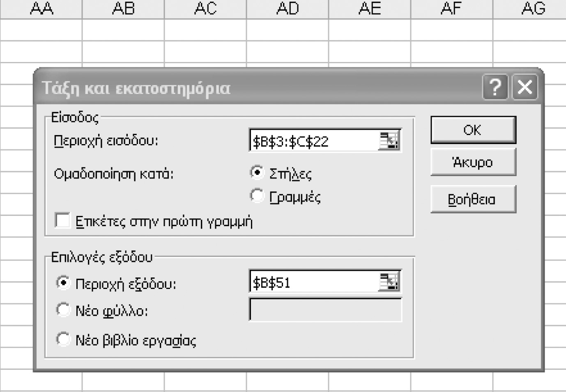The width and height of the screenshot is (566, 392).
Task: Select column header AC
Action: [x=205, y=9]
